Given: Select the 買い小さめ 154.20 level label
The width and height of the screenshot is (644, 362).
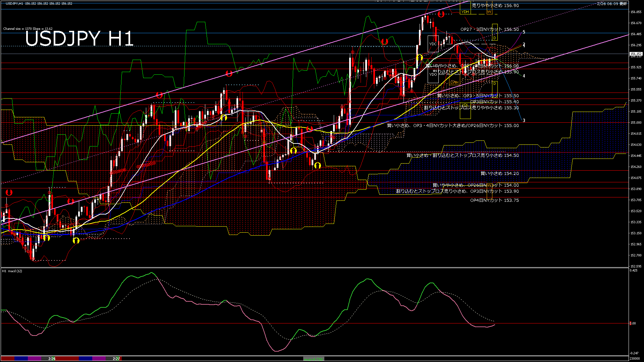Looking at the screenshot, I should tap(499, 173).
